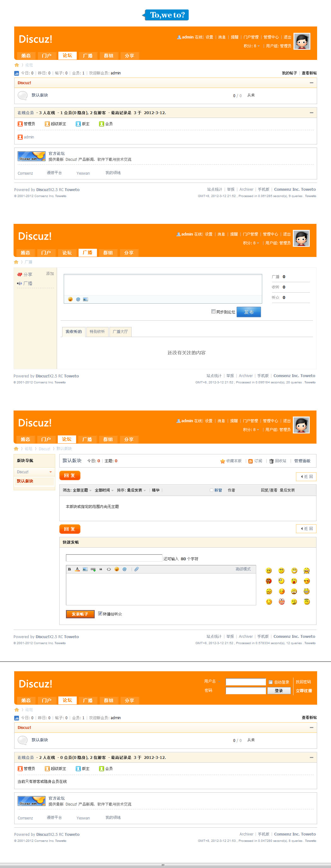Screen dimensions: 331x868
Task: Open font color tool in quick post editor
Action: click(77, 569)
